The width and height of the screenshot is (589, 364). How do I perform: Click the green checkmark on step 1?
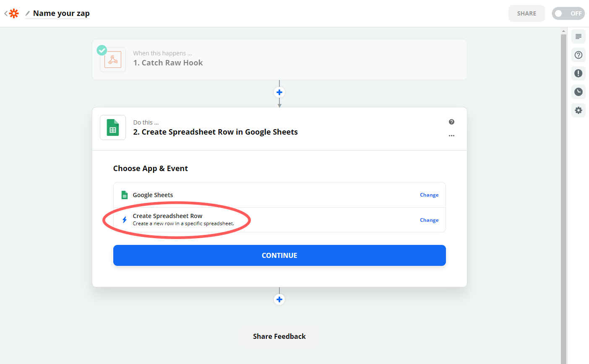[x=102, y=50]
